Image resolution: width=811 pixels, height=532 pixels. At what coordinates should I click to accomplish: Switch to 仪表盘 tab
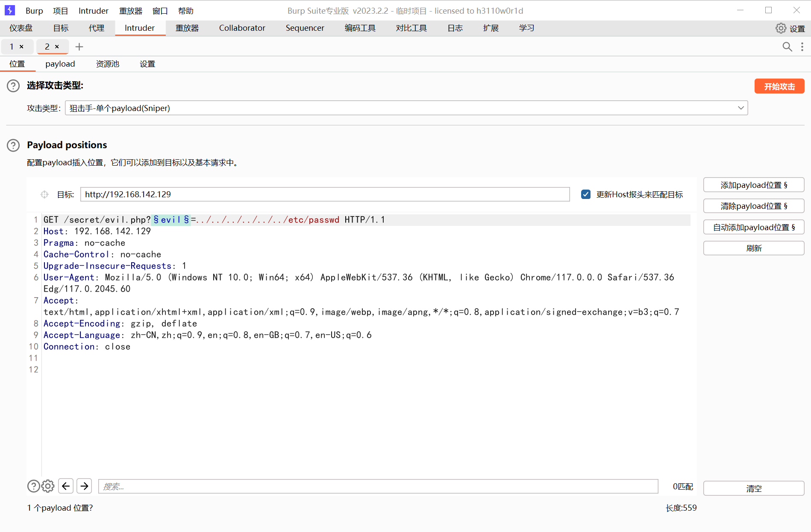tap(21, 28)
